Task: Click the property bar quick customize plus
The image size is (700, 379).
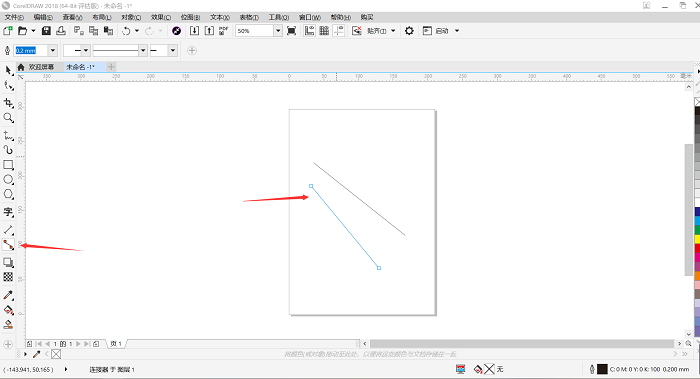Action: (192, 50)
